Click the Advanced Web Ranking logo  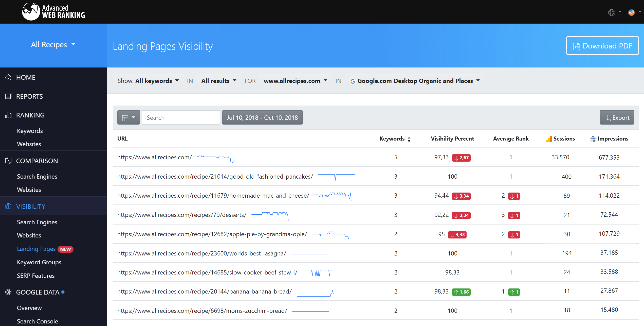tap(53, 12)
